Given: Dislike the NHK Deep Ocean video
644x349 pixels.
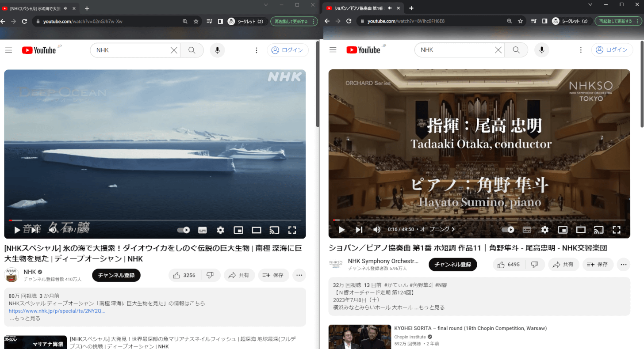Looking at the screenshot, I should pyautogui.click(x=211, y=275).
